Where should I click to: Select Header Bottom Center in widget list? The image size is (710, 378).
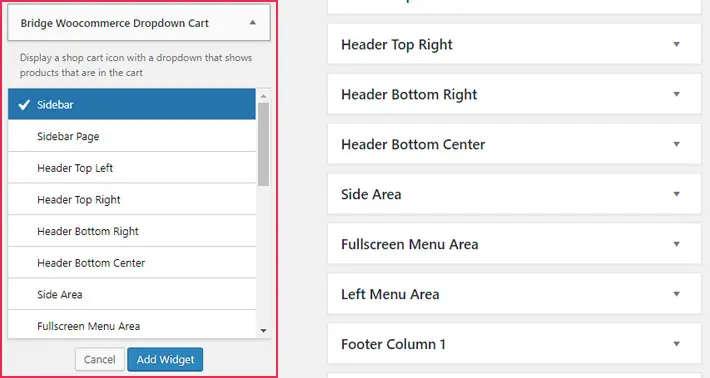coord(132,263)
